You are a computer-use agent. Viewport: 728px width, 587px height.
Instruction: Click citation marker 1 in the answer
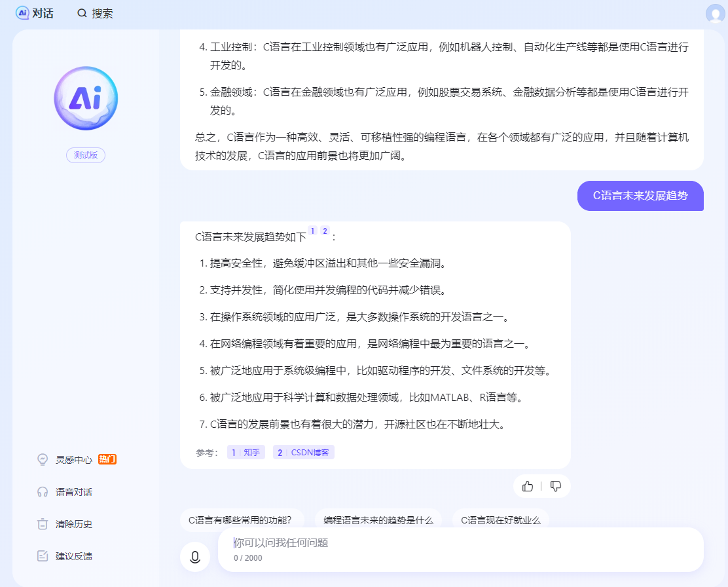point(314,231)
